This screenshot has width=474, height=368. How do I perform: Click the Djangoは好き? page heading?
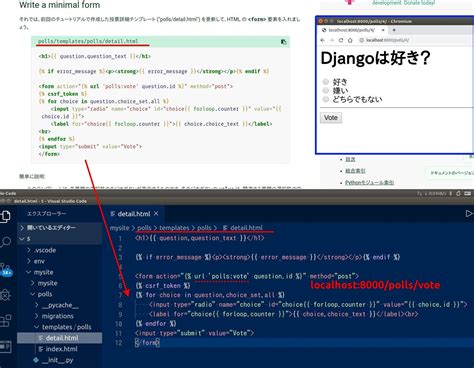click(376, 58)
